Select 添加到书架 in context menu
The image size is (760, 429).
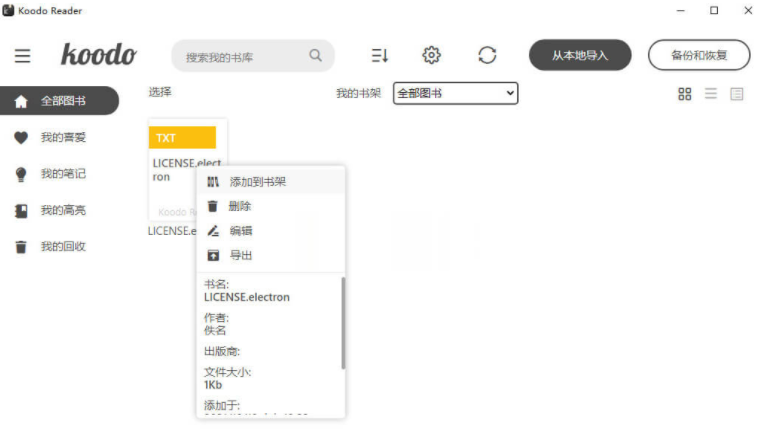(258, 182)
